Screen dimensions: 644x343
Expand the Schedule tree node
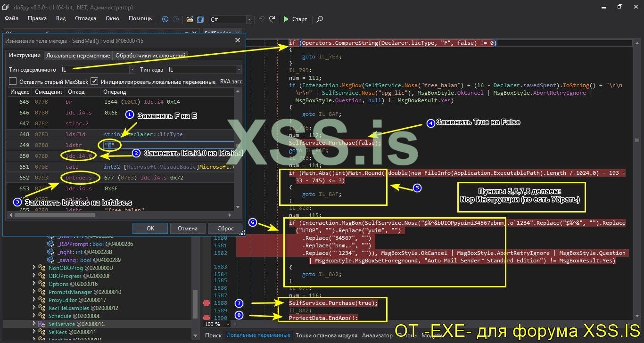pos(34,316)
